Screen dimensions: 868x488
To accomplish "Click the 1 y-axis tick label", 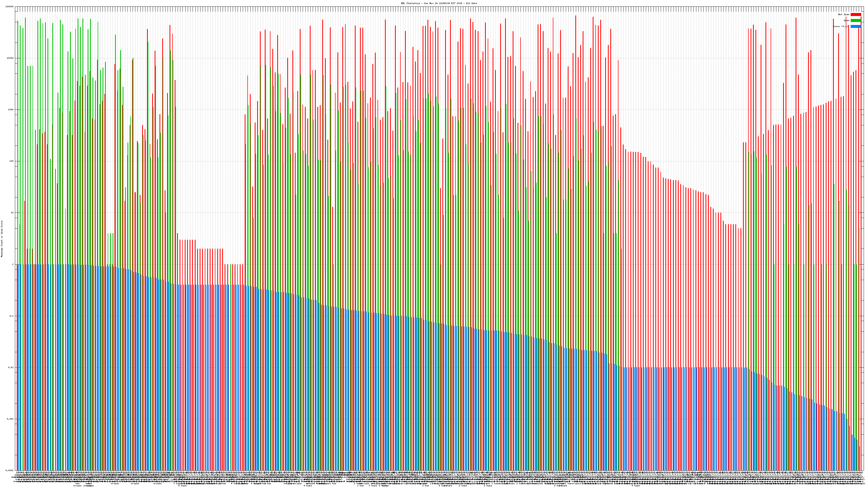I will tap(13, 264).
